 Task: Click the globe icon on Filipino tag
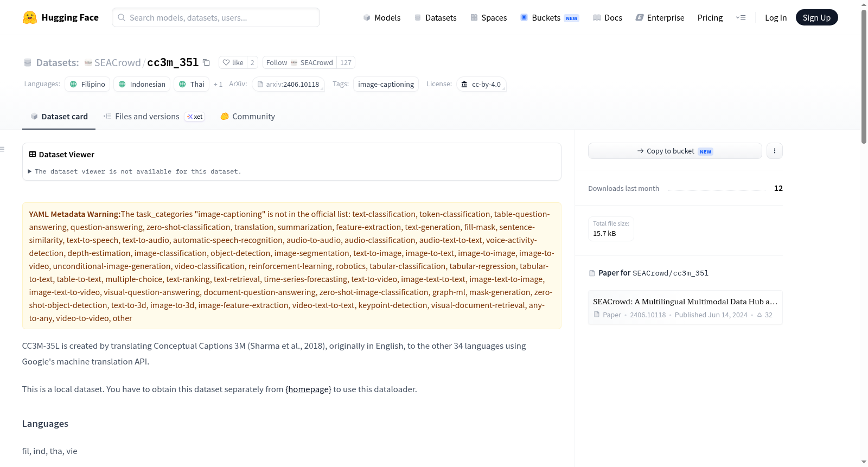(x=73, y=84)
